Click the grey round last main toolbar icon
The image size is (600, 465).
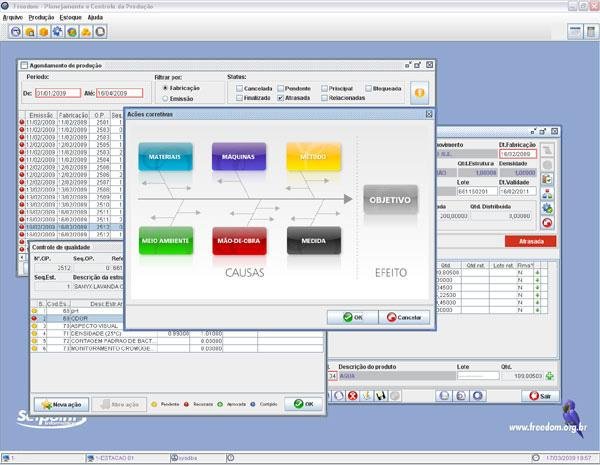point(100,32)
